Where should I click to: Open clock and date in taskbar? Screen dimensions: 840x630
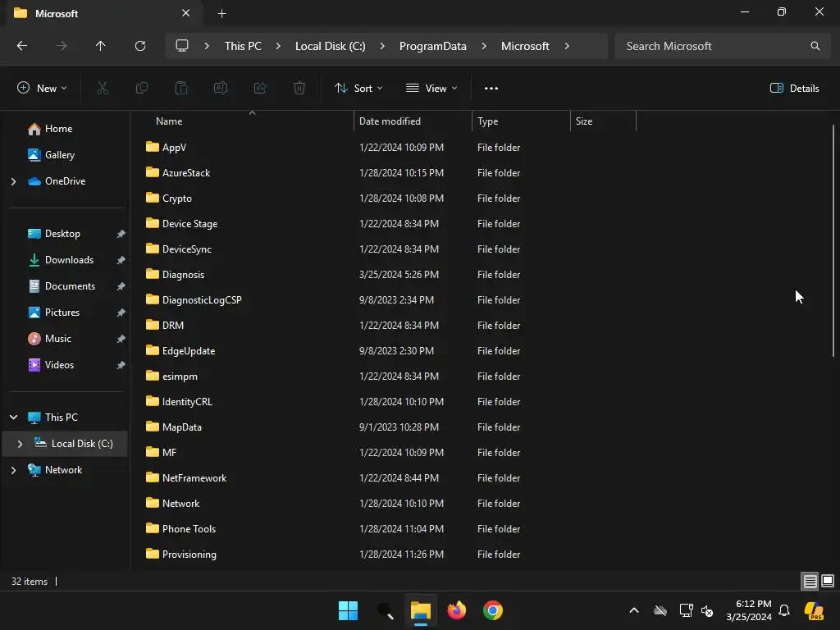point(749,610)
